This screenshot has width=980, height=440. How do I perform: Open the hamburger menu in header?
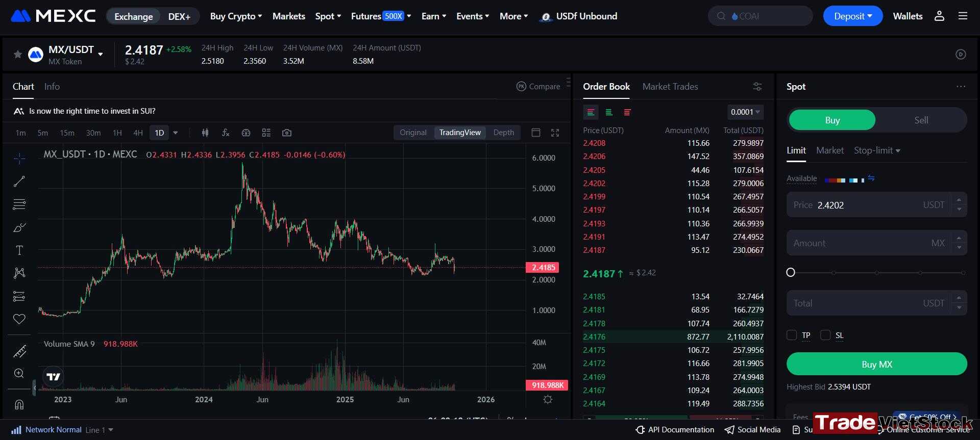pos(963,16)
